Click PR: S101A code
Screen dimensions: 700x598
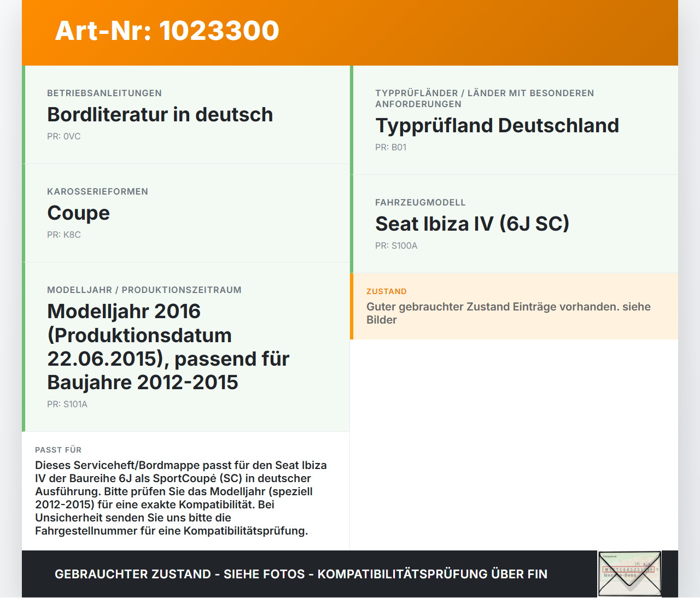pos(67,404)
